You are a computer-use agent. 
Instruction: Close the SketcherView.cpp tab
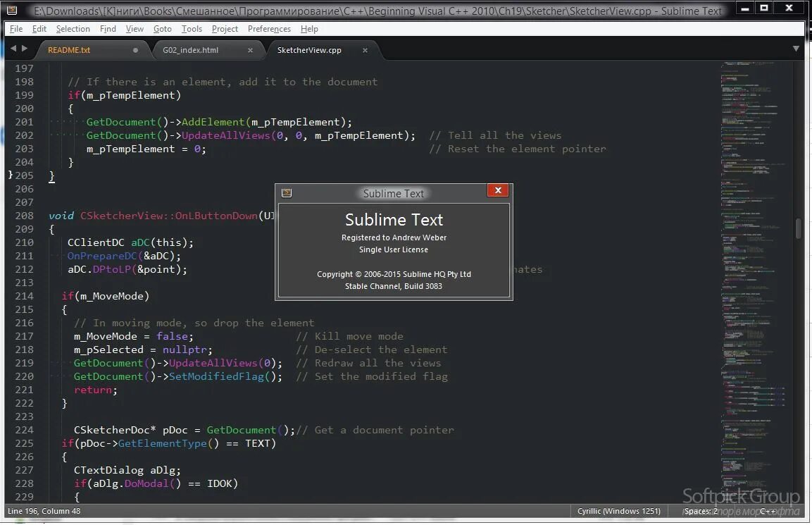click(x=365, y=50)
